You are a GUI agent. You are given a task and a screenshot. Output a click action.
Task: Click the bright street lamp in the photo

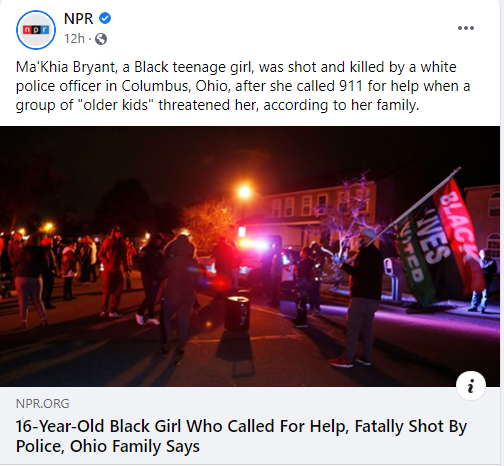coord(244,192)
